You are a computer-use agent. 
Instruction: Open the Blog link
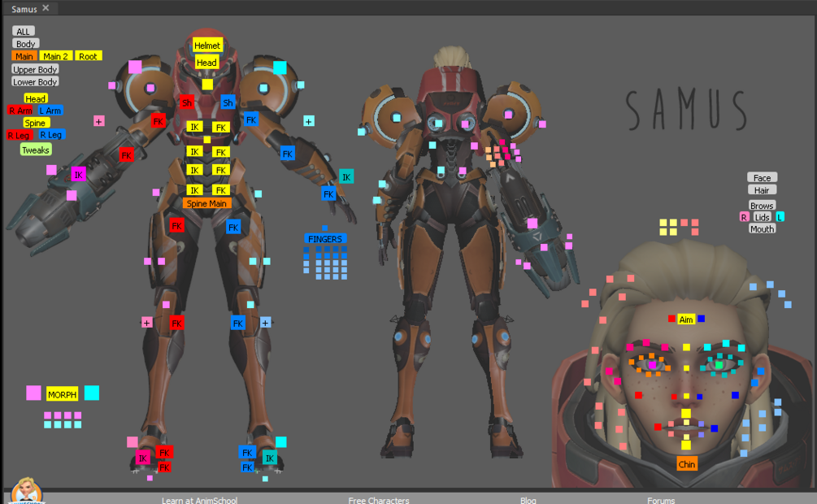coord(528,500)
